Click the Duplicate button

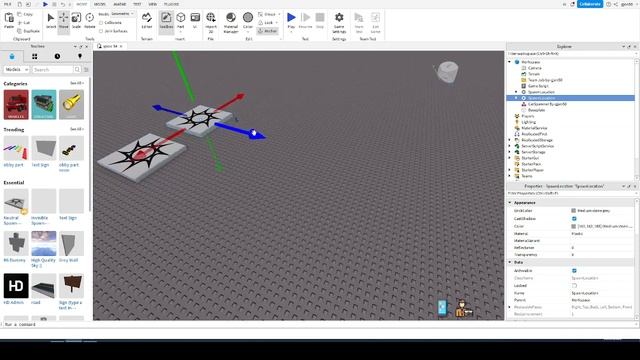coord(29,31)
